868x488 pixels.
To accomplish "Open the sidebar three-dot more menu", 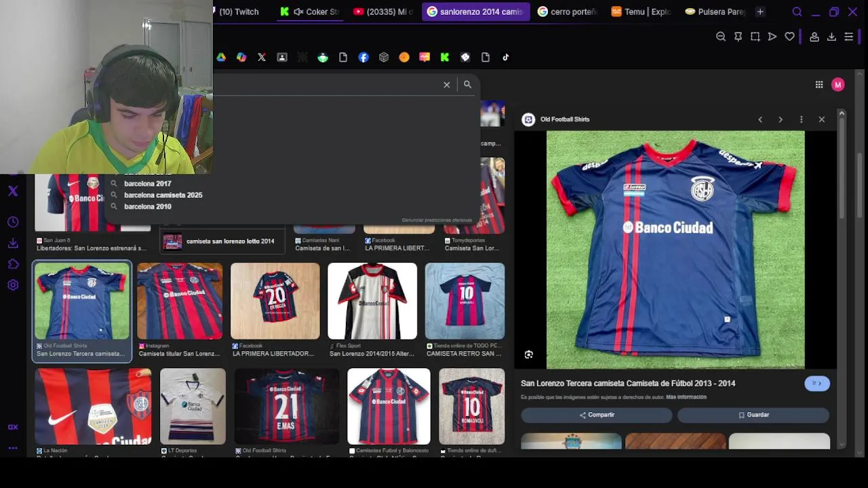I will pyautogui.click(x=13, y=448).
